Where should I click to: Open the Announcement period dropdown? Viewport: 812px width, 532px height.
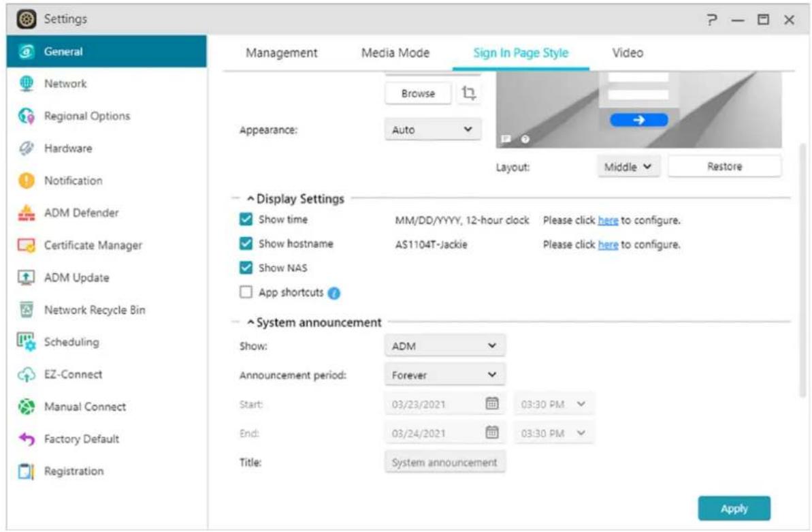(445, 375)
